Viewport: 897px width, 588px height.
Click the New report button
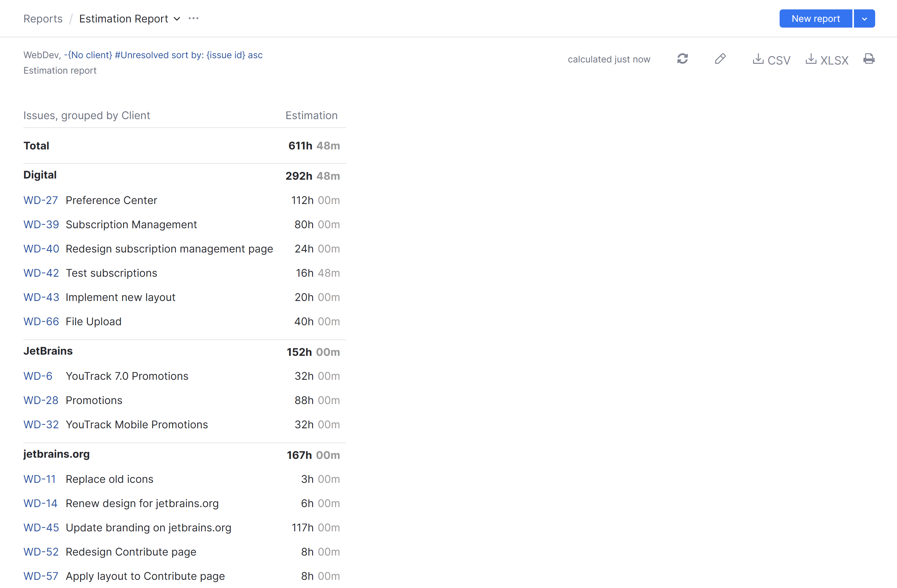click(x=816, y=18)
